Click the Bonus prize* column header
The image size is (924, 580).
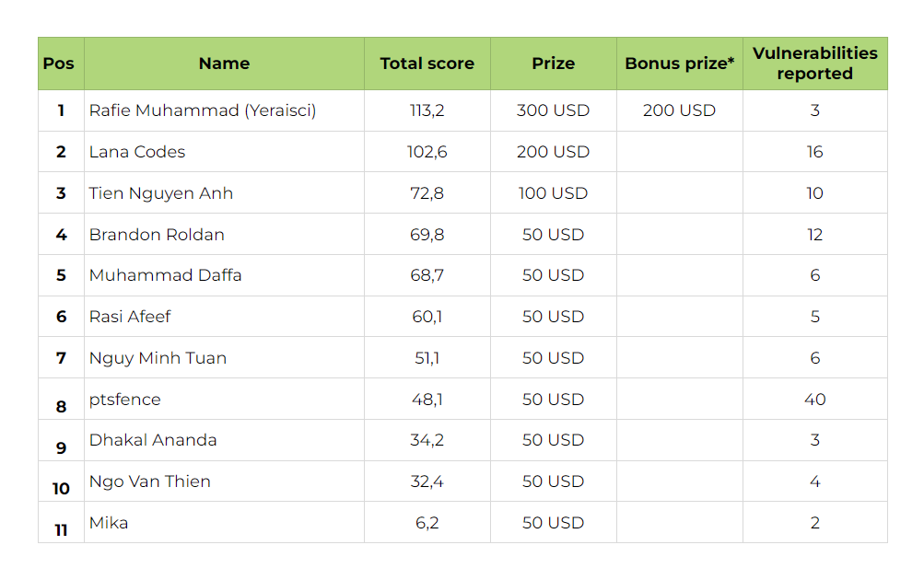[x=679, y=64]
